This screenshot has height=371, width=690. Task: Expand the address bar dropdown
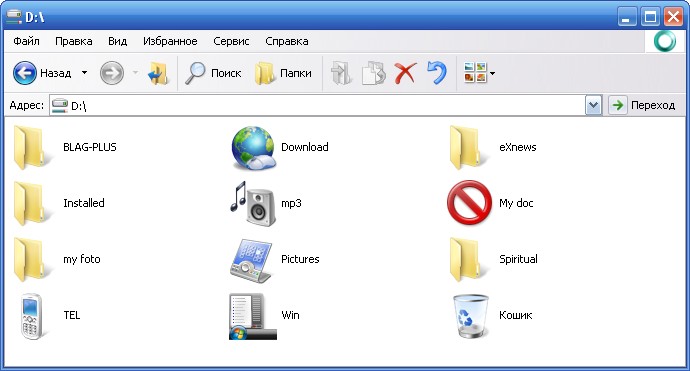tap(593, 105)
